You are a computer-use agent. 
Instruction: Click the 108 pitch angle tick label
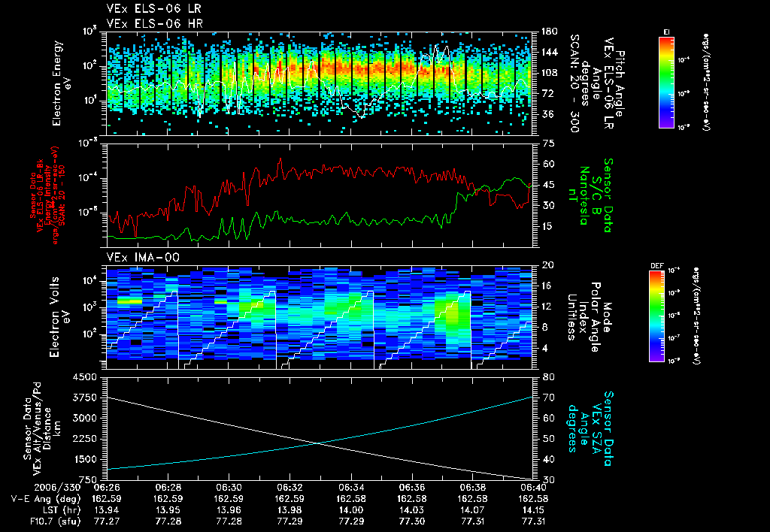(x=549, y=73)
